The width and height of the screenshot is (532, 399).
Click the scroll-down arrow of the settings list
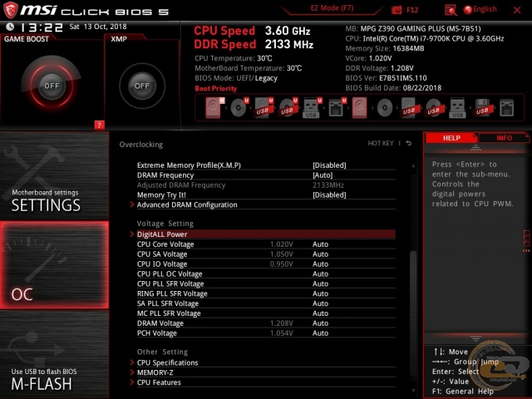413,391
